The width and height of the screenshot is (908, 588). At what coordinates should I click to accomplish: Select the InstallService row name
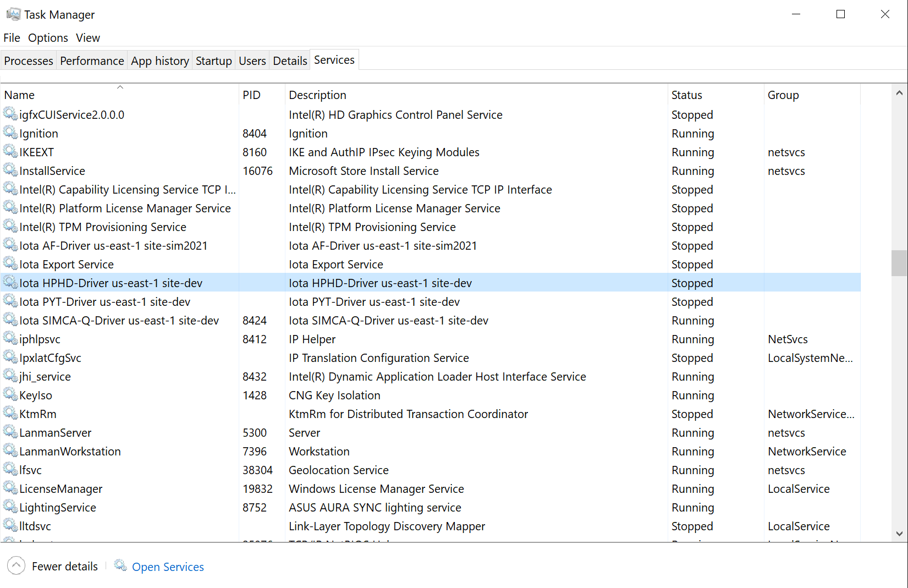(x=52, y=171)
